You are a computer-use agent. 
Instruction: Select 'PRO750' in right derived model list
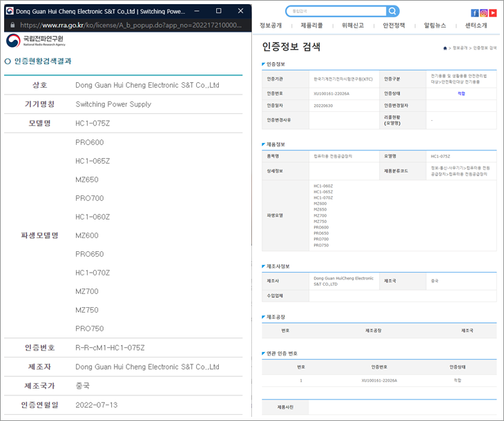coord(321,245)
